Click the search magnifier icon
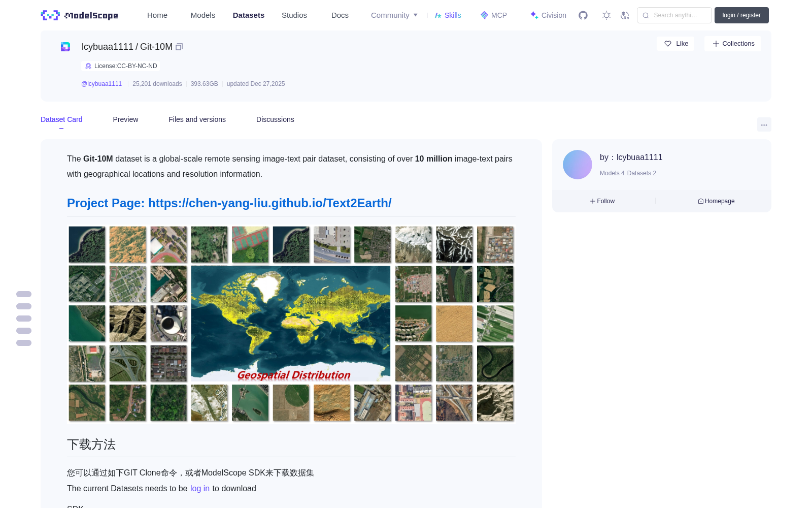The height and width of the screenshot is (508, 812). 646,15
